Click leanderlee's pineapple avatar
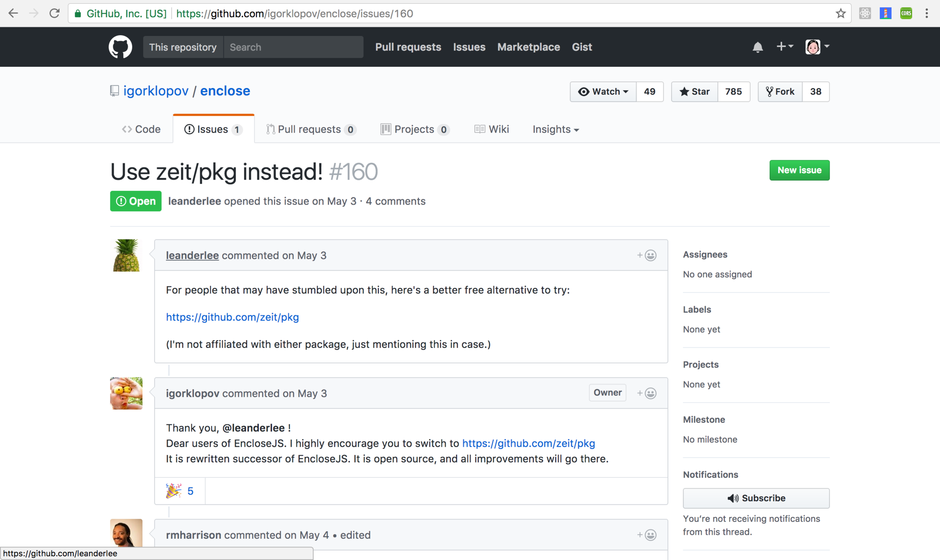Image resolution: width=940 pixels, height=560 pixels. tap(126, 255)
